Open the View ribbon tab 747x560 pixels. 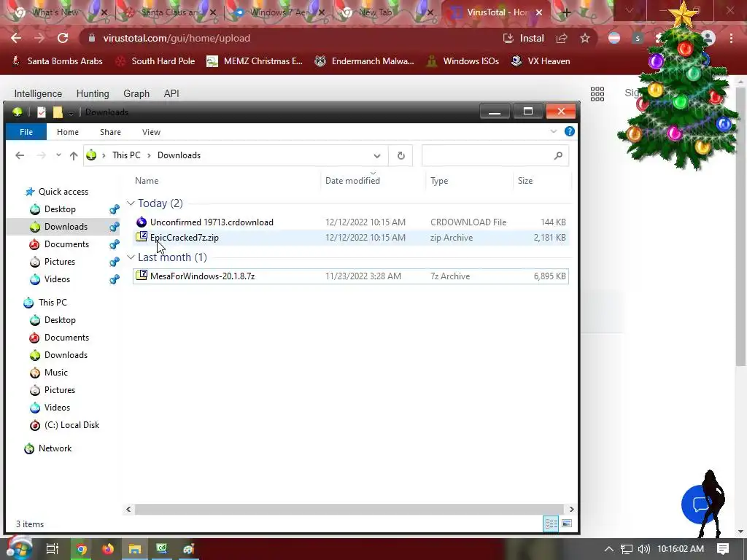[151, 132]
